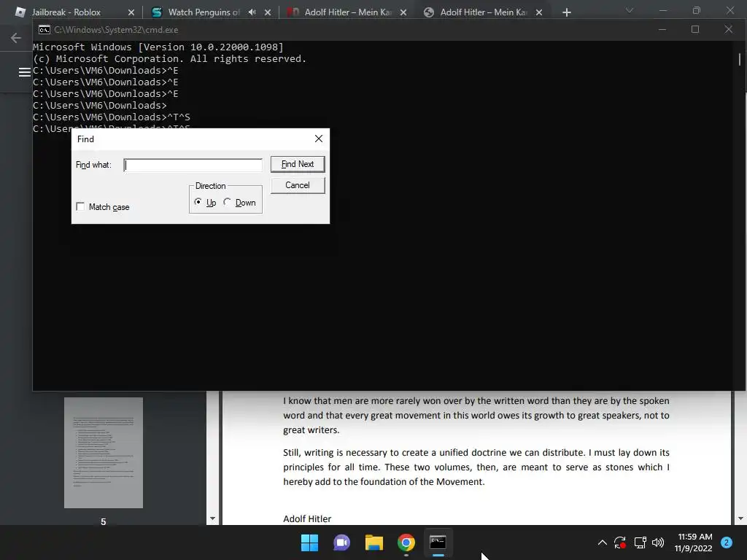Open File Explorer from taskbar
Viewport: 747px width, 560px height.
point(374,542)
